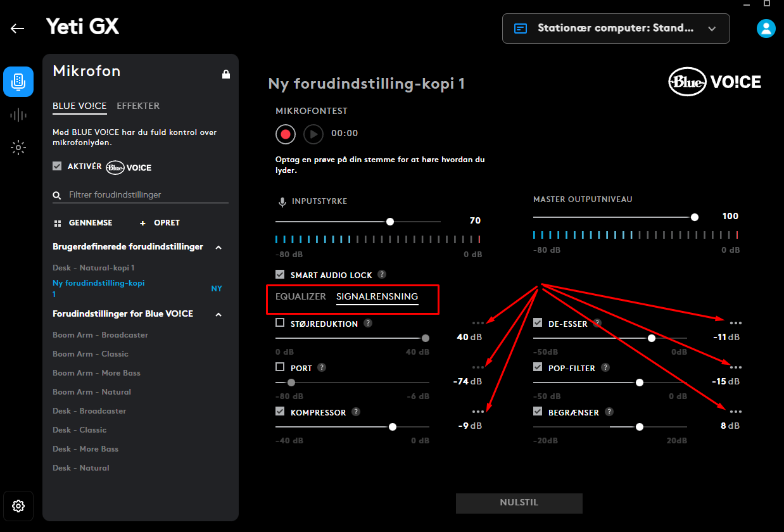This screenshot has width=784, height=532.
Task: Open the user profile avatar
Action: tap(766, 28)
